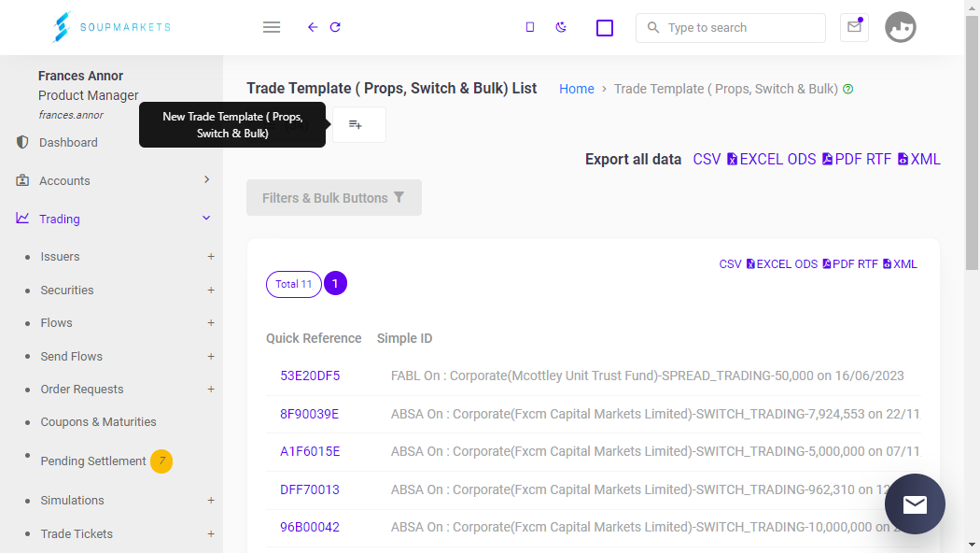
Task: Sort by Simple ID column
Action: pyautogui.click(x=404, y=338)
